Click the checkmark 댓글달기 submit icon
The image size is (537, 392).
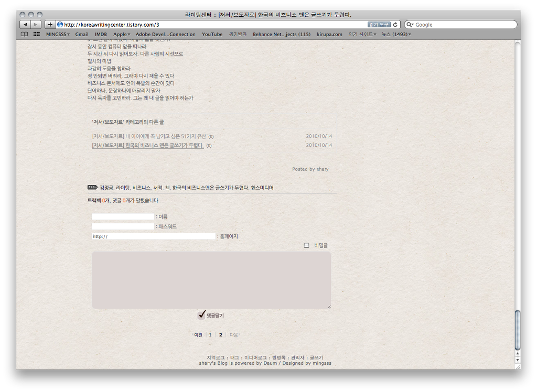tap(202, 315)
